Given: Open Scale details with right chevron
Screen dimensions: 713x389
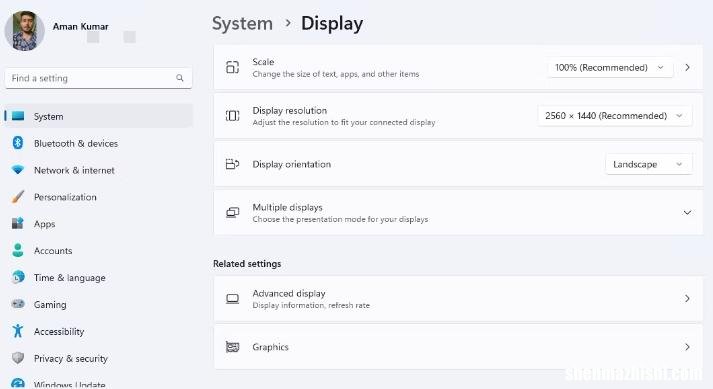Looking at the screenshot, I should [687, 67].
